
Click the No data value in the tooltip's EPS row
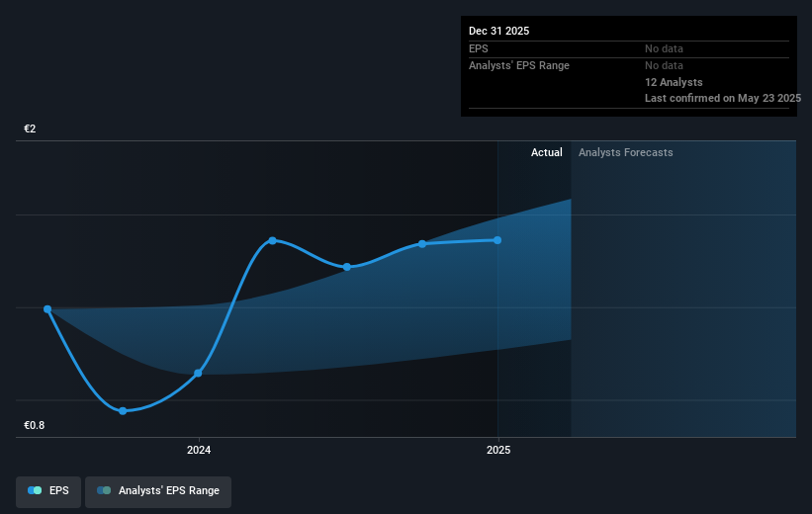[x=664, y=48]
